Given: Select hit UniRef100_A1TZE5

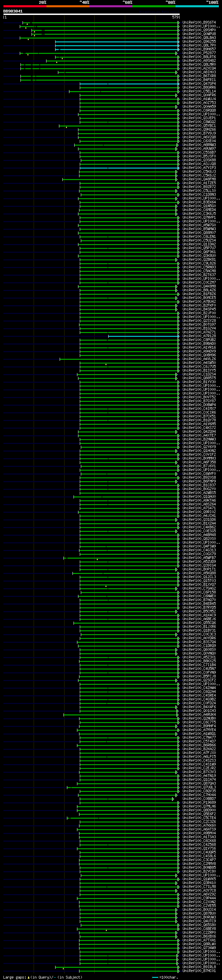Looking at the screenshot, I should point(199,183).
